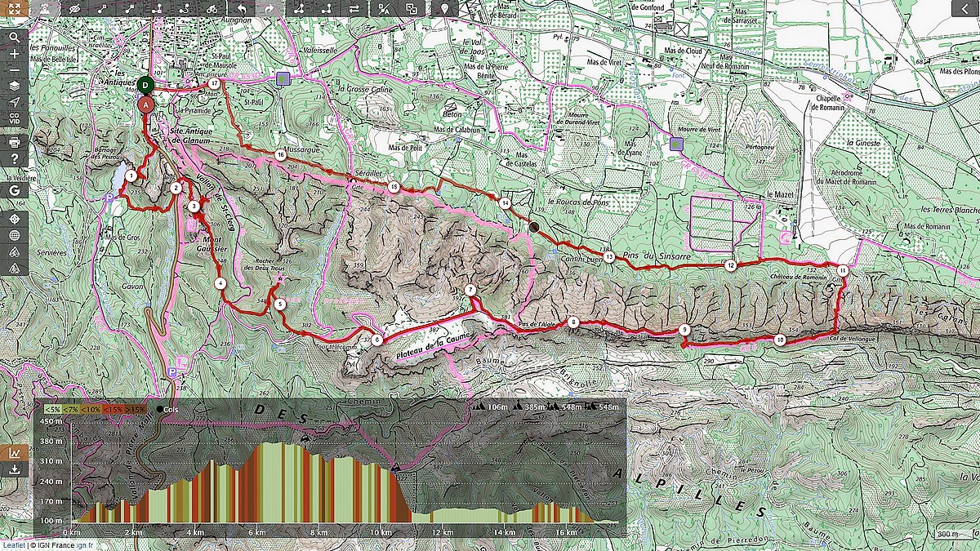The width and height of the screenshot is (980, 551).
Task: Click the out-and-back route icon
Action: tap(327, 8)
